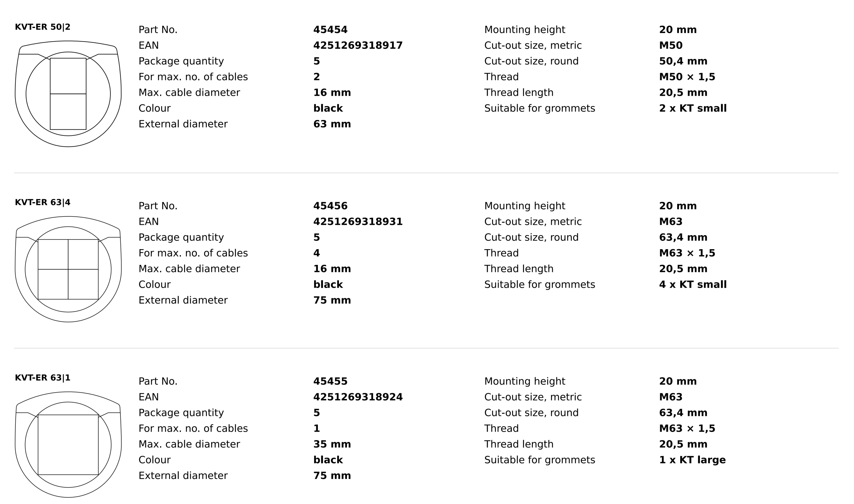Click the "4 x KT small" grommet value
Screen dimensions: 854x504
pos(693,285)
